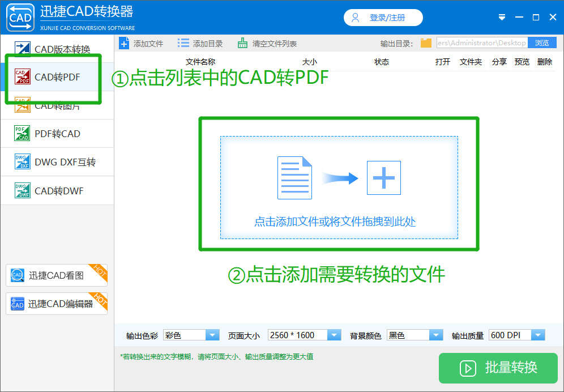Click the 打开 column header
Image resolution: width=564 pixels, height=392 pixels.
442,62
